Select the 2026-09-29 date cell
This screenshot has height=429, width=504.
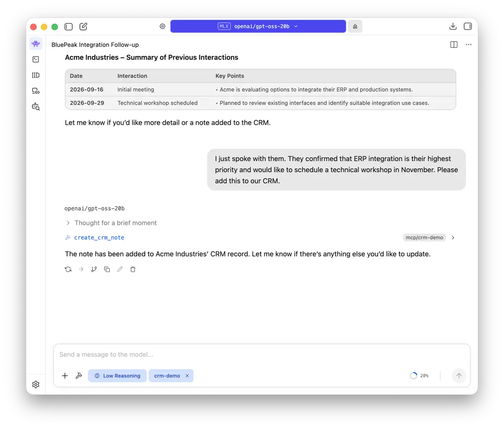pos(87,103)
